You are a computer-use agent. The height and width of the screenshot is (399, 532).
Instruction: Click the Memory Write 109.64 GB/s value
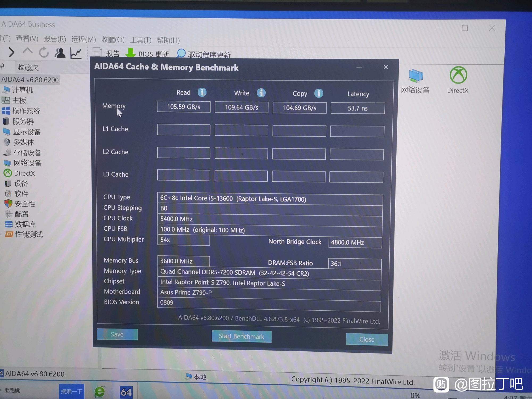coord(242,107)
